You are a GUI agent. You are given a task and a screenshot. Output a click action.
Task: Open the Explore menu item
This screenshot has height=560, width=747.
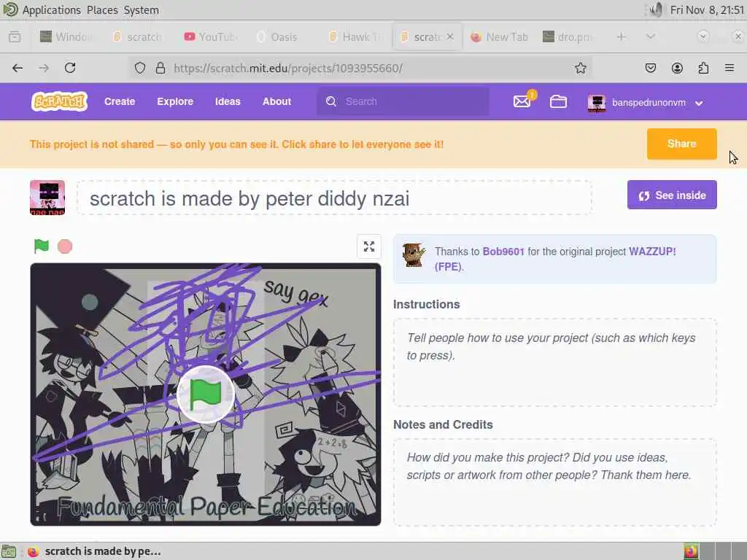point(175,101)
